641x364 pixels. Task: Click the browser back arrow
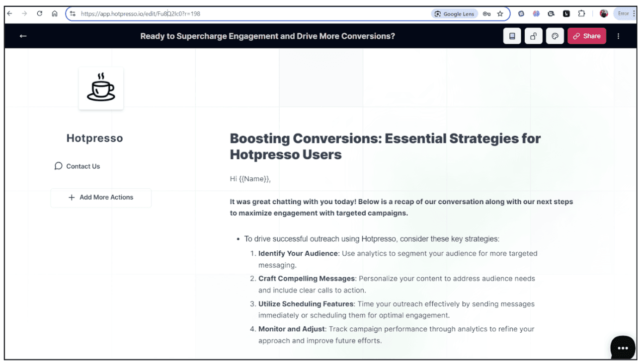[9, 14]
